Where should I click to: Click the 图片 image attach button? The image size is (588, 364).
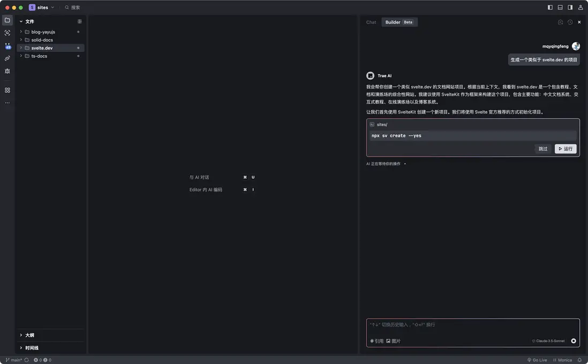[x=394, y=341]
